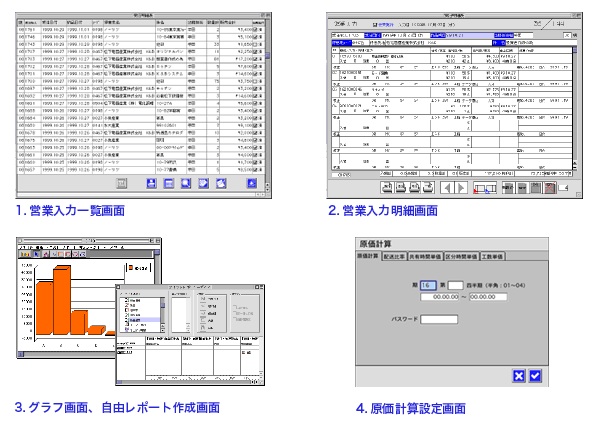597x429 pixels.
Task: Click the first printer icon in detail toolbar
Action: (x=387, y=188)
